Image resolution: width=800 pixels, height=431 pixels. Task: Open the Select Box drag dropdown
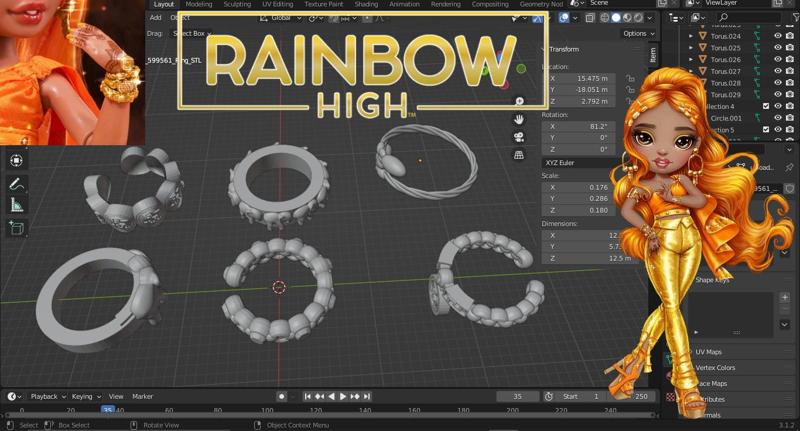click(192, 34)
